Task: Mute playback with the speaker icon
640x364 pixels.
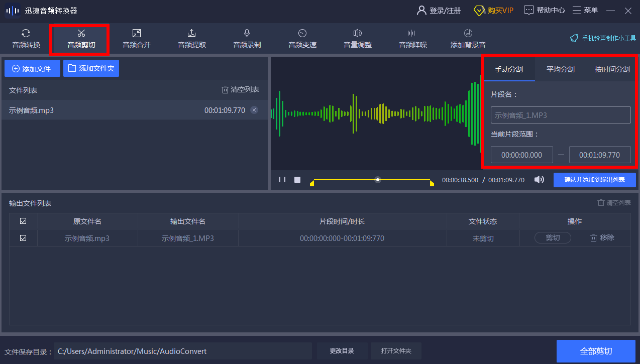Action: click(x=539, y=180)
